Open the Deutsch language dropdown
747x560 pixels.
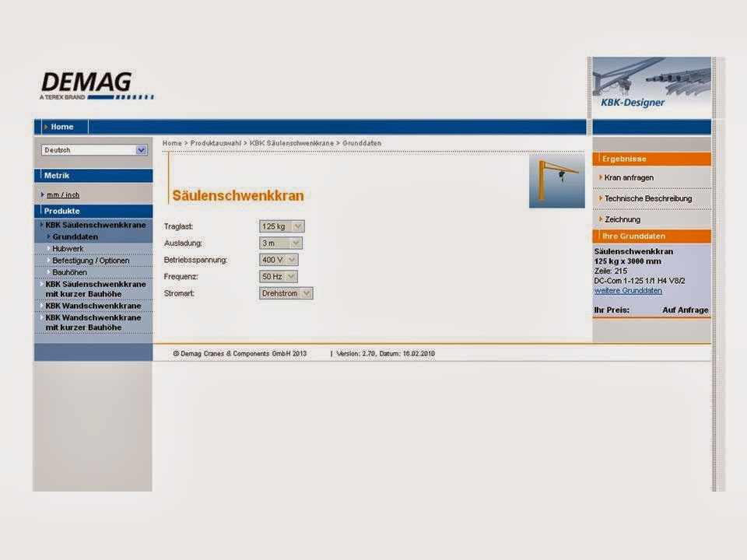pos(94,150)
